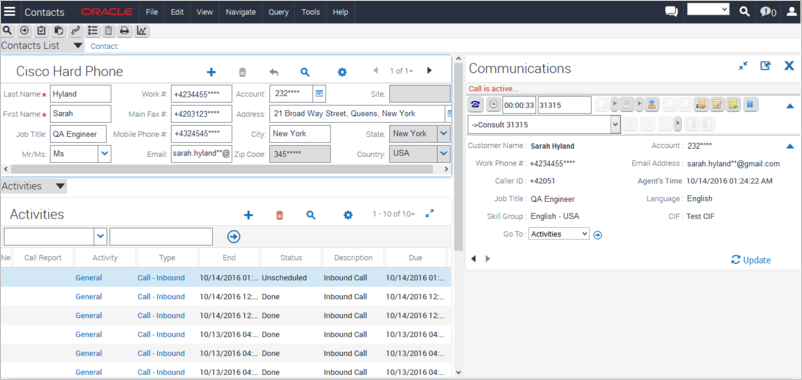
Task: Click the phone number field showing 31315
Action: point(564,105)
